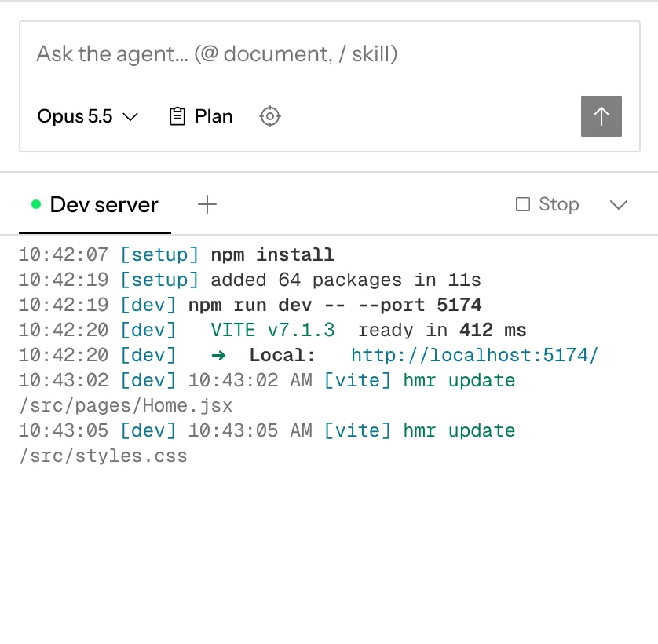Open the http://localhost:5174/ link
The width and height of the screenshot is (658, 644).
point(474,355)
